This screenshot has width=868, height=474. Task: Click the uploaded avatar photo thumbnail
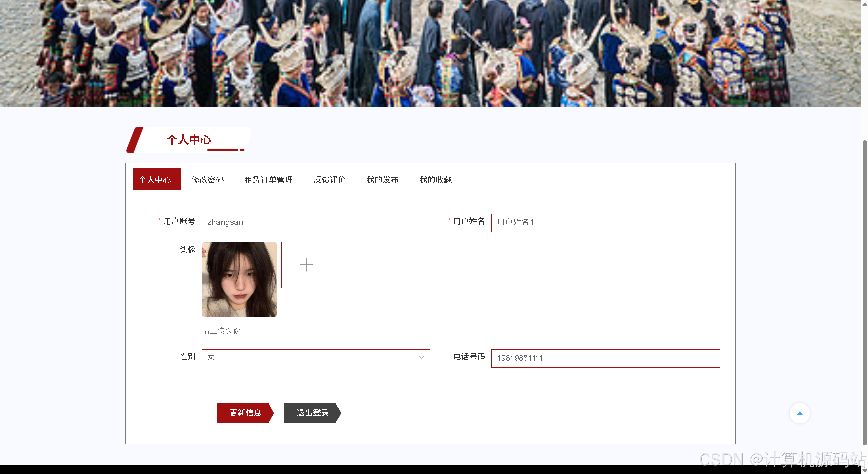tap(239, 280)
